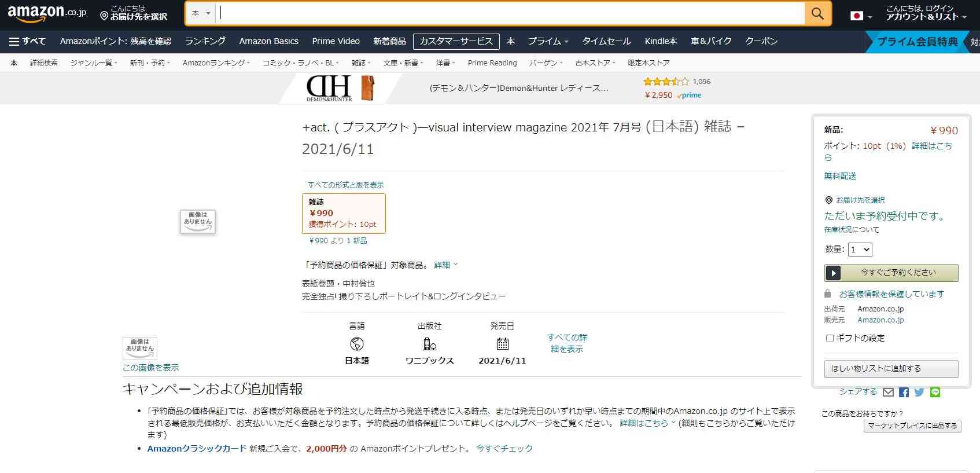The image size is (980, 473).
Task: Click お客様情報を保護しています link
Action: click(x=891, y=294)
